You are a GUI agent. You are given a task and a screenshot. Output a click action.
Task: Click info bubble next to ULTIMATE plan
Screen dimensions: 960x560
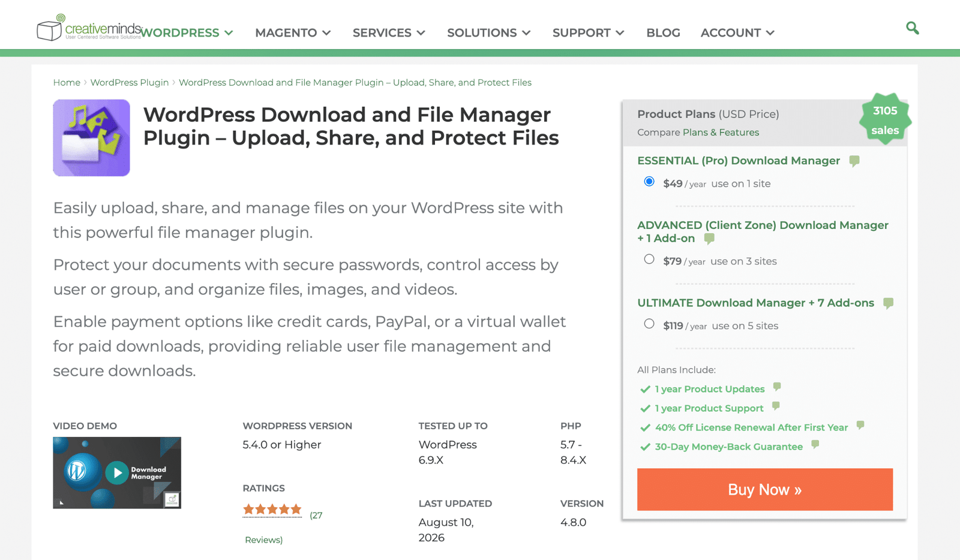[889, 303]
